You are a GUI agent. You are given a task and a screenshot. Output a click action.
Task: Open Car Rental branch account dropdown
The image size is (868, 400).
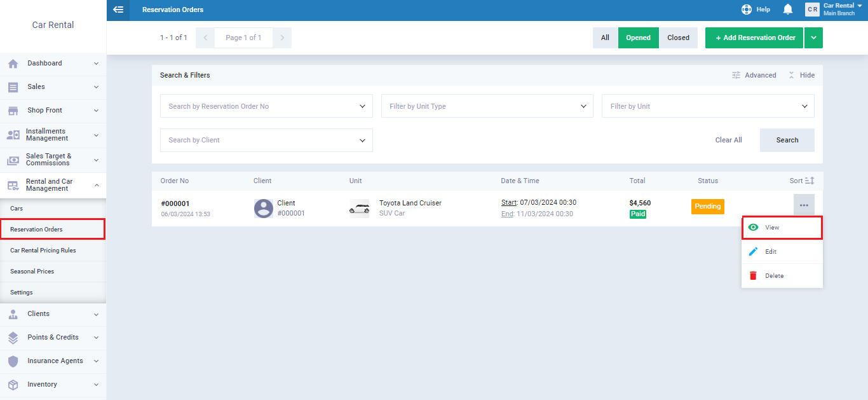pyautogui.click(x=843, y=9)
